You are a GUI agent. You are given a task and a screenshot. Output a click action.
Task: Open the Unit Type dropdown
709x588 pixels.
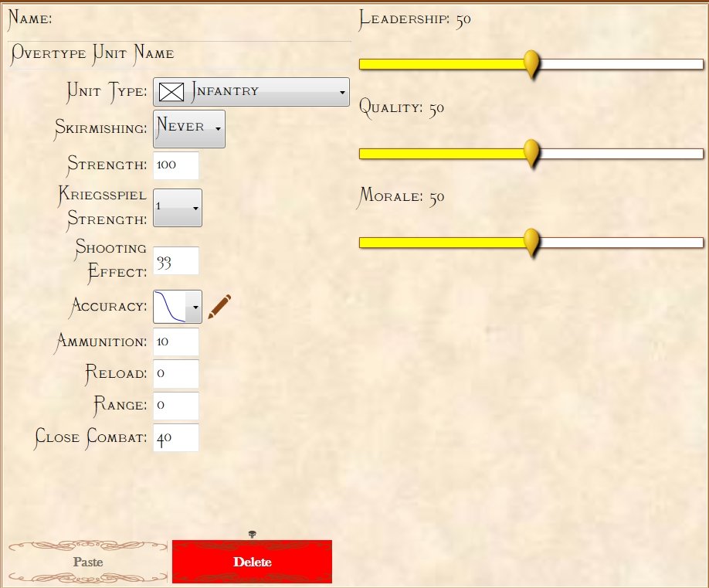(251, 92)
